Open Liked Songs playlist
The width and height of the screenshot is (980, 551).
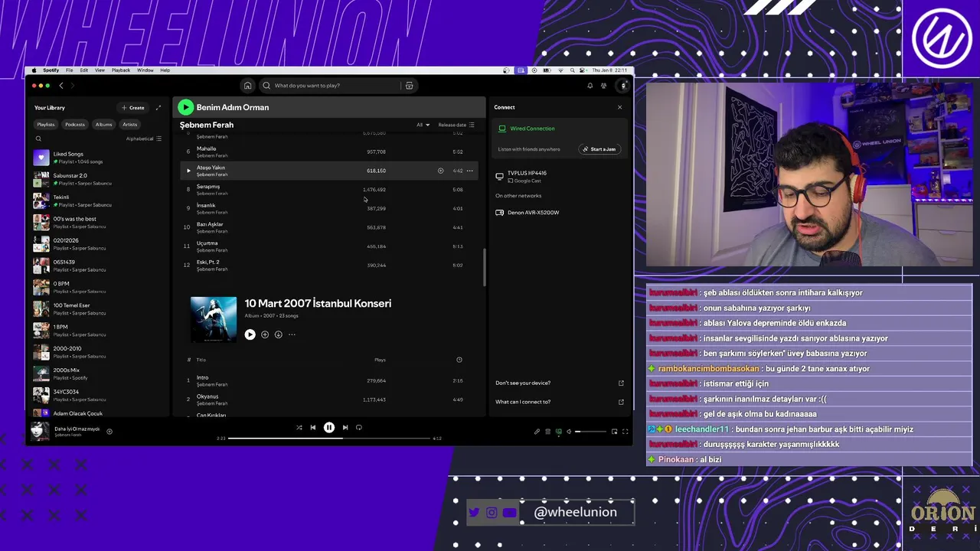(101, 158)
